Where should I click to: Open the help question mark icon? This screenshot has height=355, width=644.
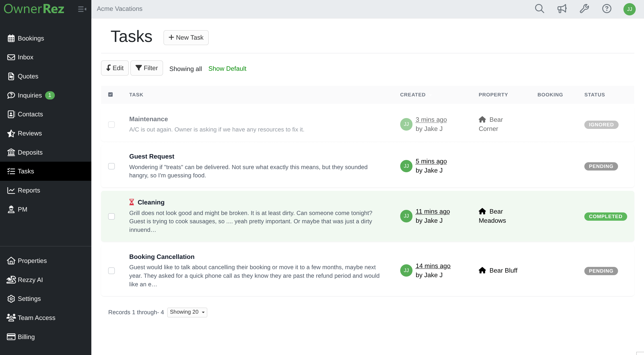point(607,9)
